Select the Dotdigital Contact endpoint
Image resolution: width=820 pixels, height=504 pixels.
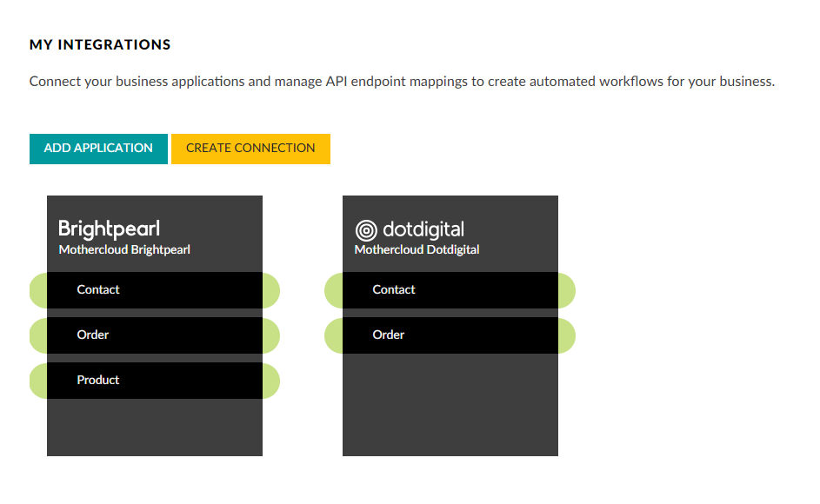point(450,290)
